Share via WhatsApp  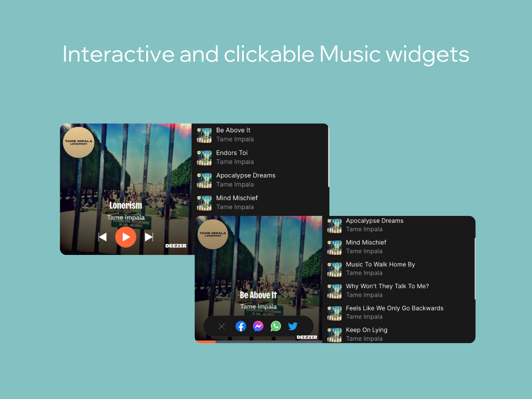click(276, 326)
